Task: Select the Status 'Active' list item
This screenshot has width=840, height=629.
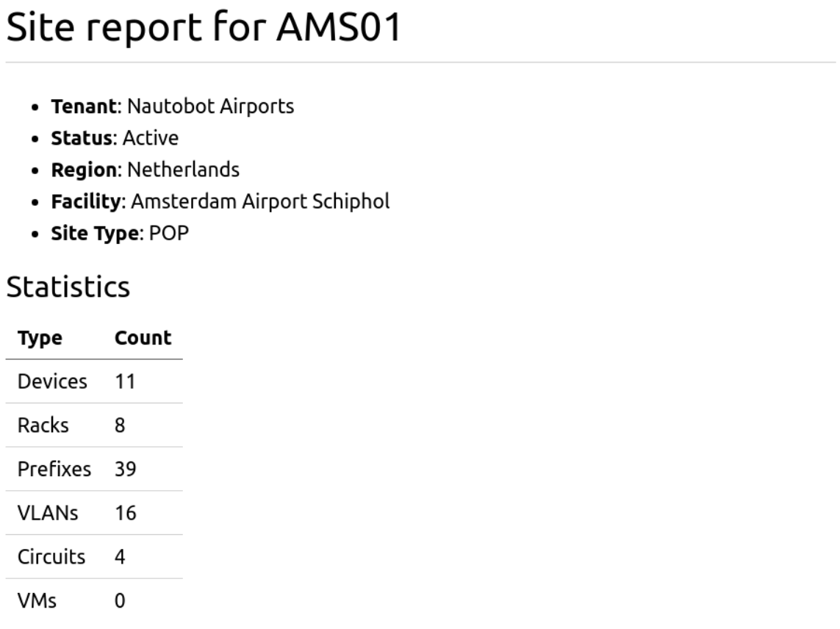Action: pos(114,137)
